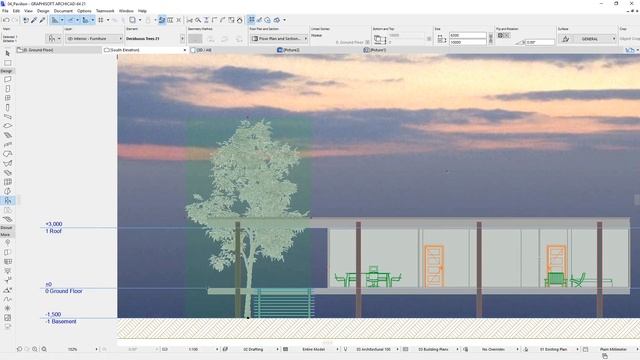Collapse the More toolbox section header
The height and width of the screenshot is (360, 640).
(6, 235)
